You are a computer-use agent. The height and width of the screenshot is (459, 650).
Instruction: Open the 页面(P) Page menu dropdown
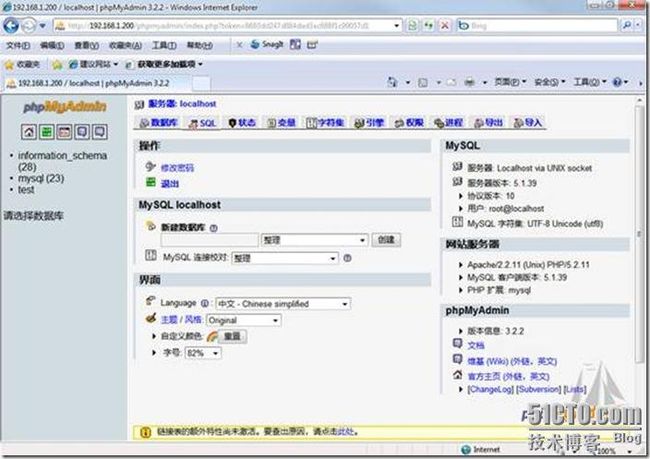pos(510,82)
